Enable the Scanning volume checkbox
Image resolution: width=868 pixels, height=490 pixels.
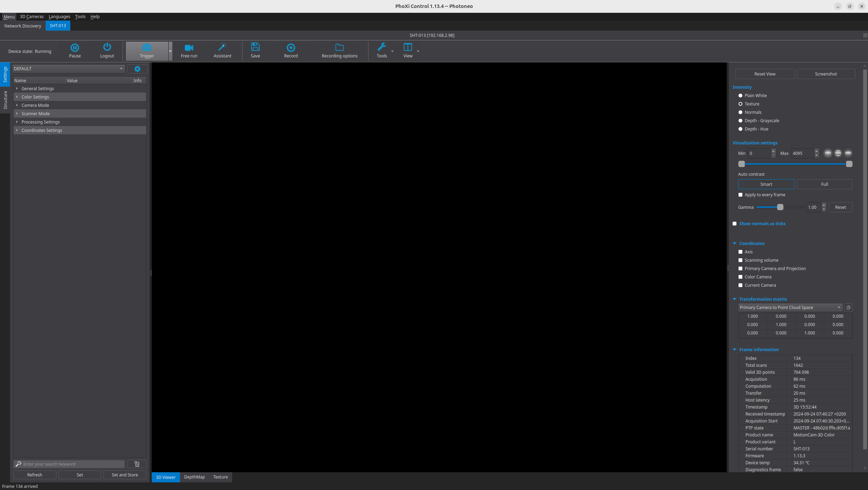(x=741, y=260)
